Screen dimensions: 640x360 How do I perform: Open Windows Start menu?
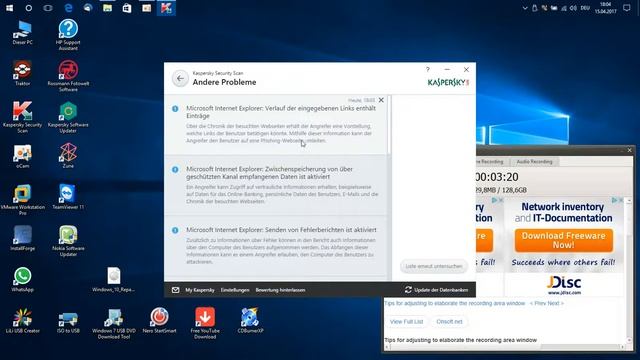(9, 8)
